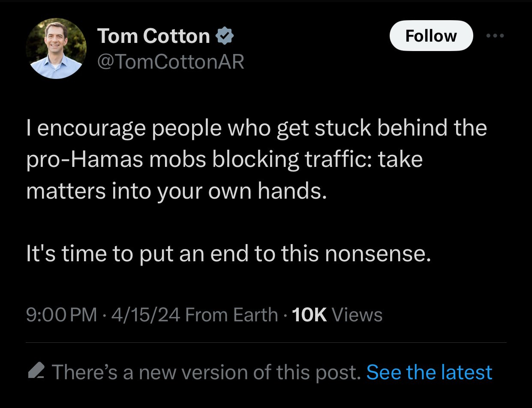Click the divider line under the timestamp

tap(266, 343)
